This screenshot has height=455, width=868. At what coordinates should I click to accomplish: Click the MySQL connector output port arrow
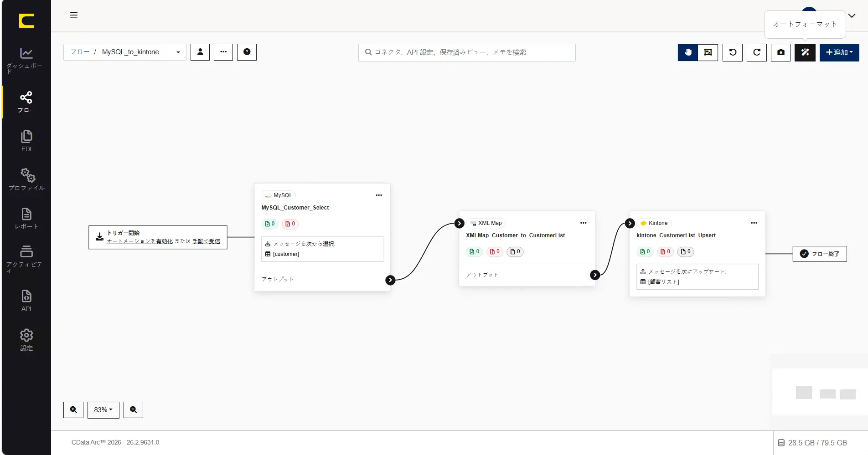(390, 280)
